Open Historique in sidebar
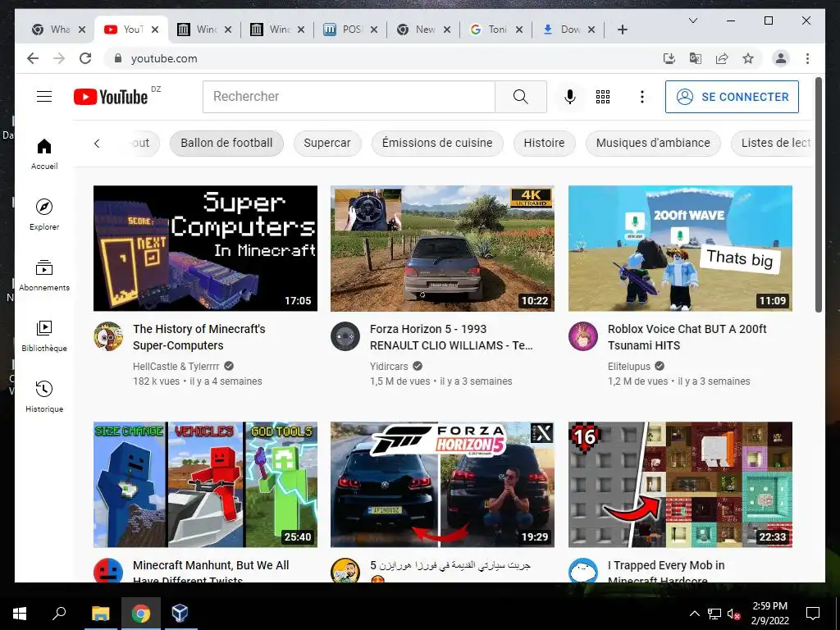The width and height of the screenshot is (840, 630). click(x=44, y=396)
